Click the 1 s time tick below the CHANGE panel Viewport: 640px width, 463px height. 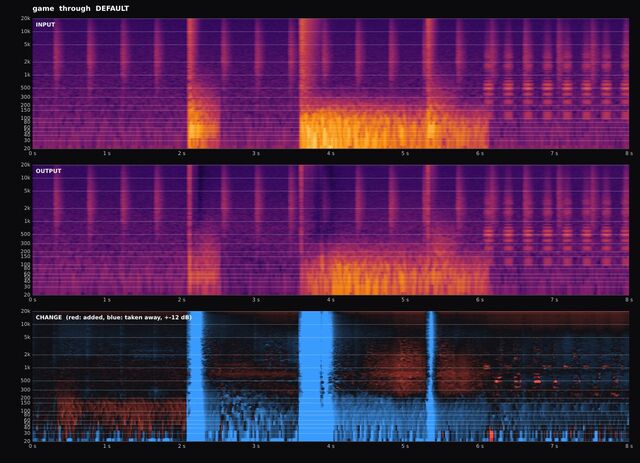tap(107, 446)
